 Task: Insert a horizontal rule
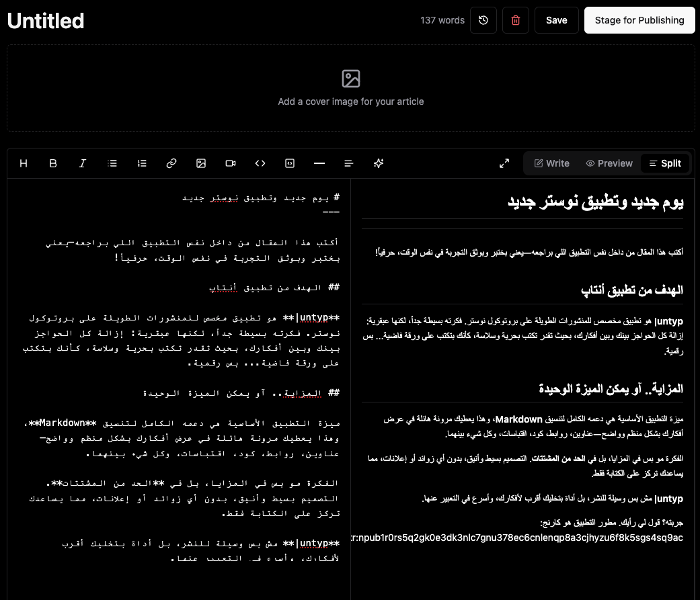(319, 163)
